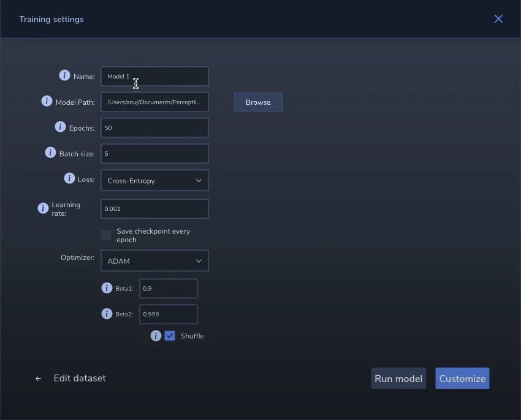Enable Save checkpoint every epoch checkbox
This screenshot has width=521, height=420.
point(106,235)
